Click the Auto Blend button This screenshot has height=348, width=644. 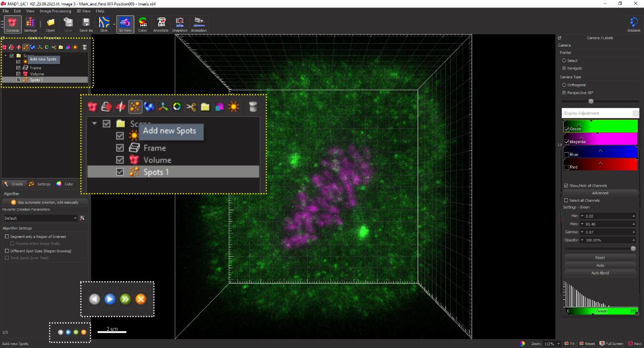(x=600, y=273)
